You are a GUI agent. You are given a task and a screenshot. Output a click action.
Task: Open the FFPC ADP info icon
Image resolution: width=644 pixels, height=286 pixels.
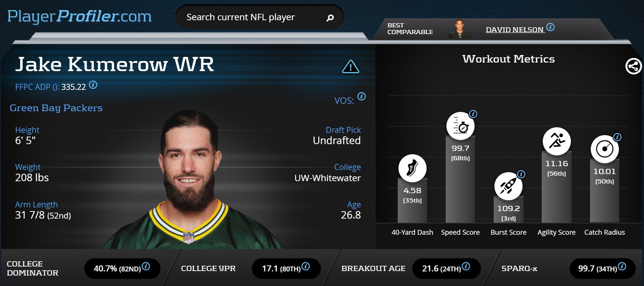[93, 85]
